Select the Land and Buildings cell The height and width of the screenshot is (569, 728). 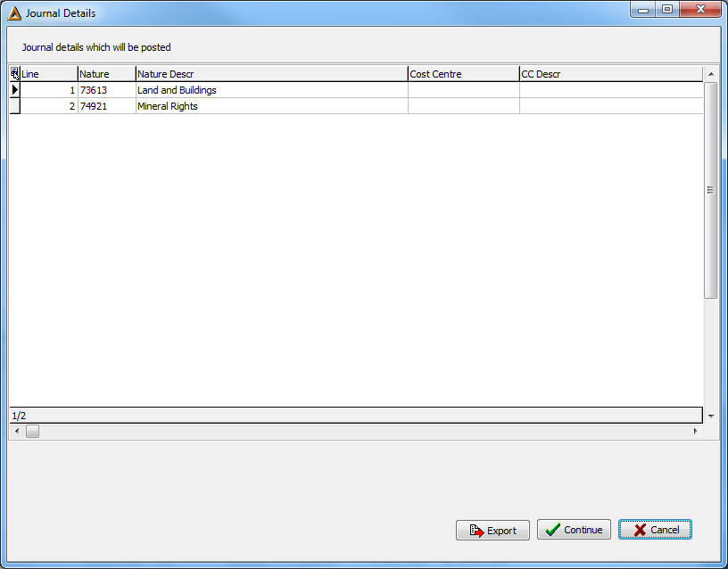pyautogui.click(x=271, y=90)
